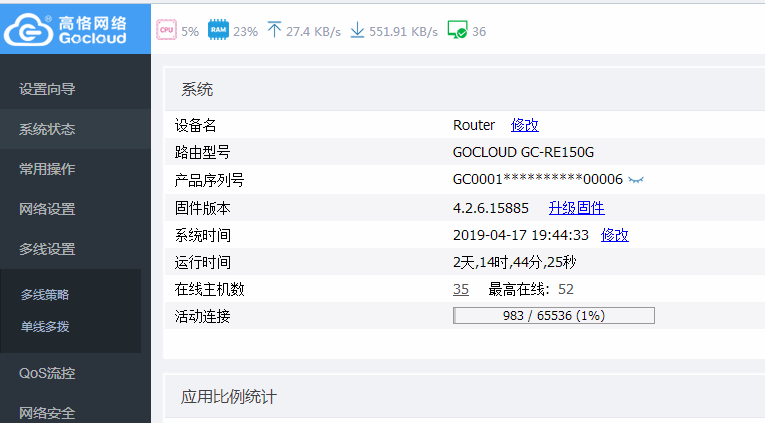Screen dimensions: 765x423
Task: Click the 27.4 KB/s upload rate
Action: 313,32
